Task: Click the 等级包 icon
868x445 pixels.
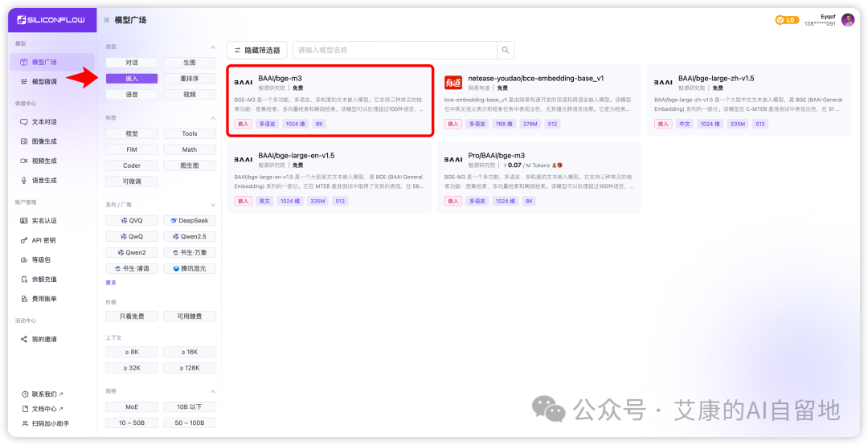Action: pos(24,259)
